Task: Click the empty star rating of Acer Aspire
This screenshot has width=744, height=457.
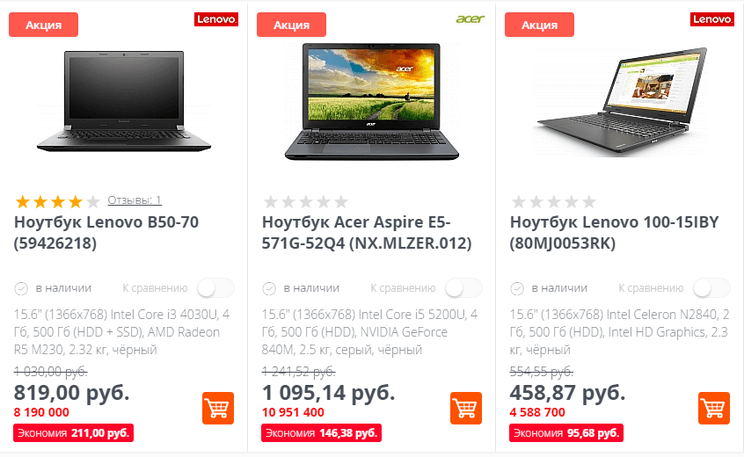Action: (x=306, y=202)
